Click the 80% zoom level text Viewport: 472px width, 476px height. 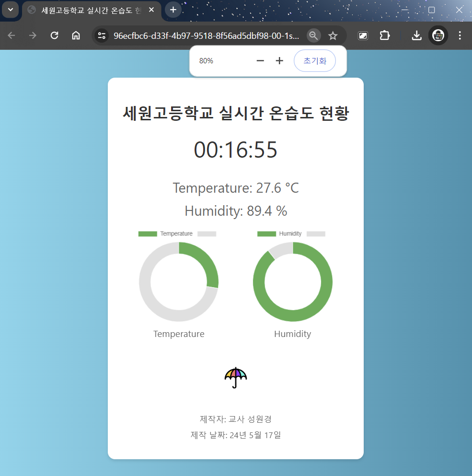206,61
